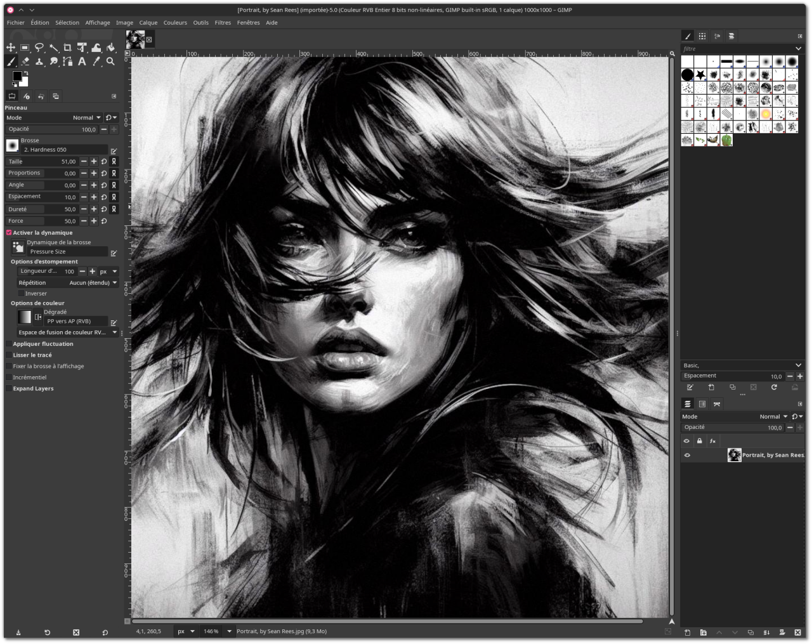Select the Unified Transform tool
Image resolution: width=812 pixels, height=644 pixels.
[82, 48]
